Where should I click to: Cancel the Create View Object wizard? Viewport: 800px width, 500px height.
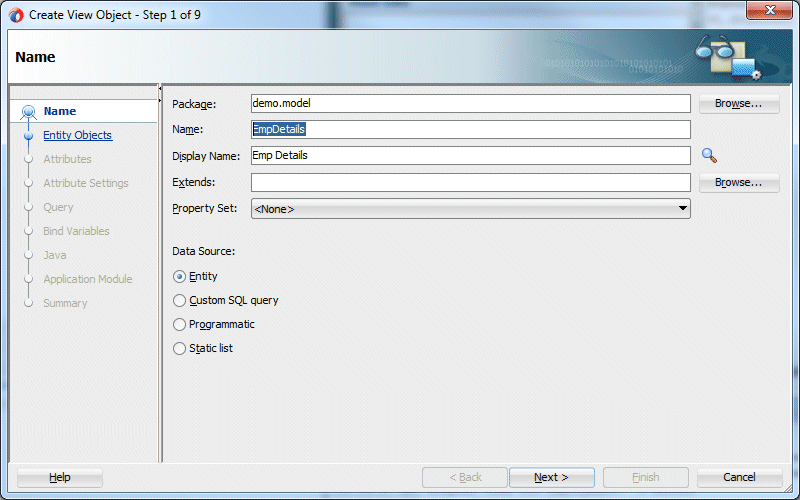[x=739, y=478]
